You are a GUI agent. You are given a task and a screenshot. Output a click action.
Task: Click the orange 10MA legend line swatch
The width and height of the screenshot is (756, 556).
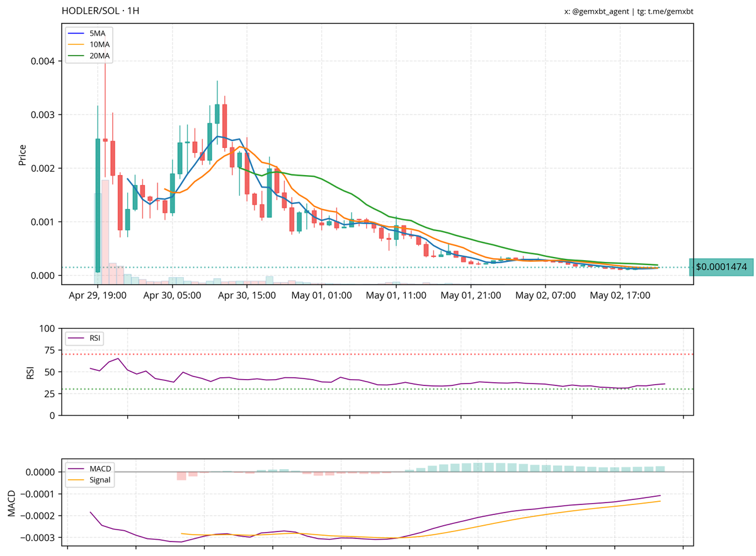tap(77, 45)
